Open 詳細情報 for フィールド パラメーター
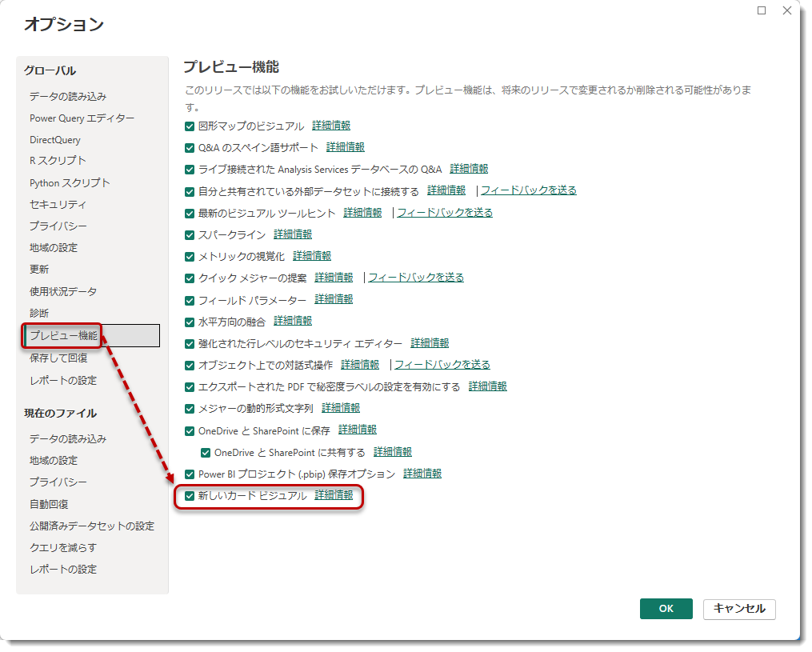The image size is (812, 652). pos(334,299)
